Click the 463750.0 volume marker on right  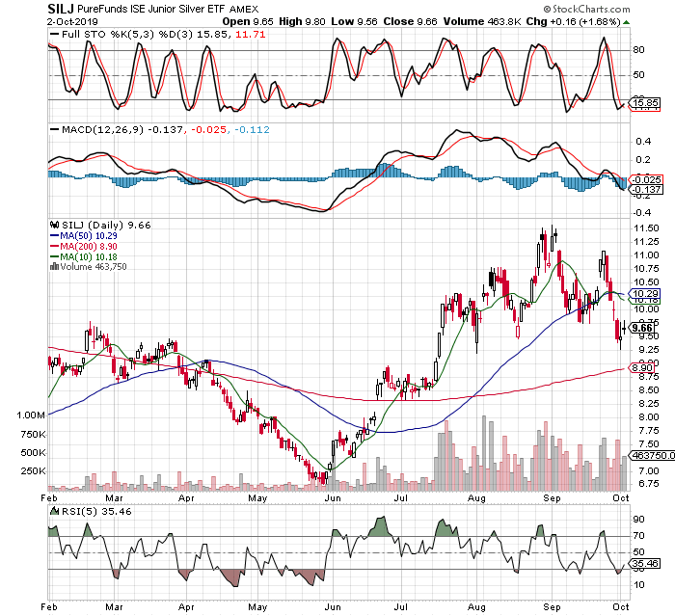(x=653, y=455)
